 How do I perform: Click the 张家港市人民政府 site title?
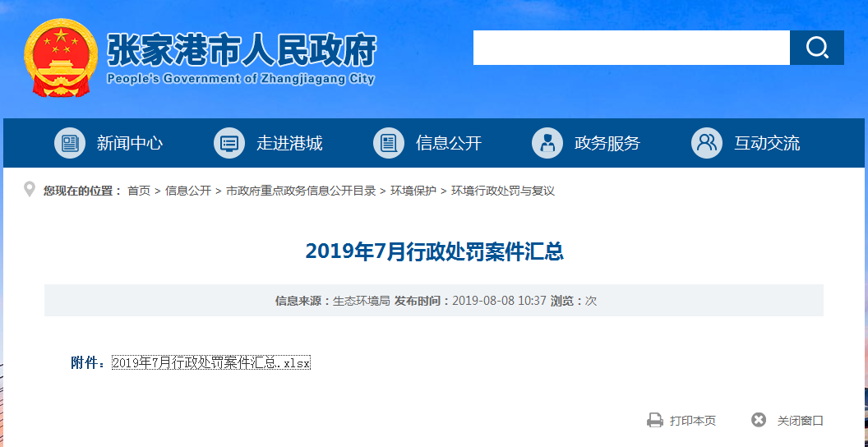click(x=242, y=51)
